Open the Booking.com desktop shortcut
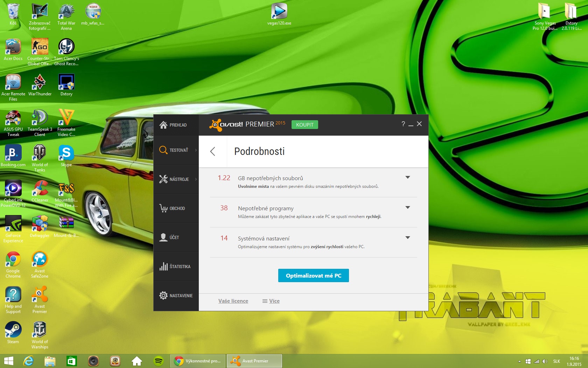Screen dimensions: 588x368 click(x=13, y=156)
